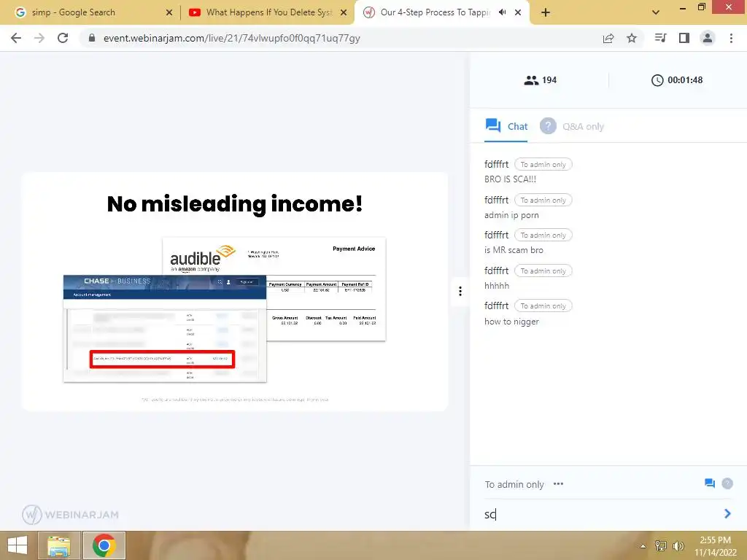
Task: Open the volume tray icon
Action: tap(678, 545)
